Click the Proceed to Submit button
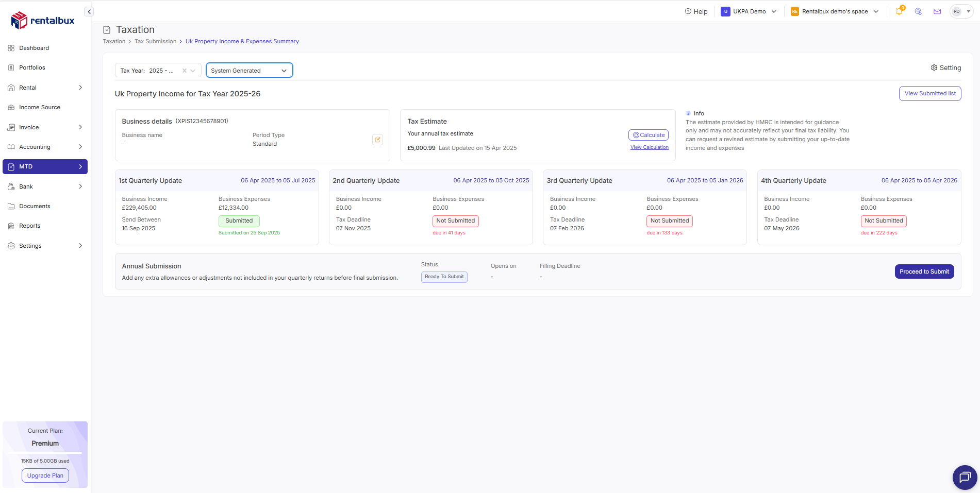Image resolution: width=980 pixels, height=493 pixels. click(924, 271)
